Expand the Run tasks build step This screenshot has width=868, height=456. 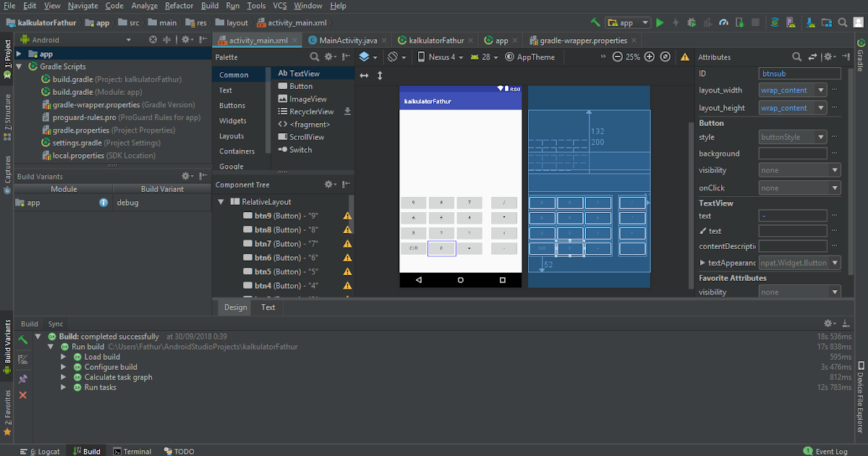point(64,387)
